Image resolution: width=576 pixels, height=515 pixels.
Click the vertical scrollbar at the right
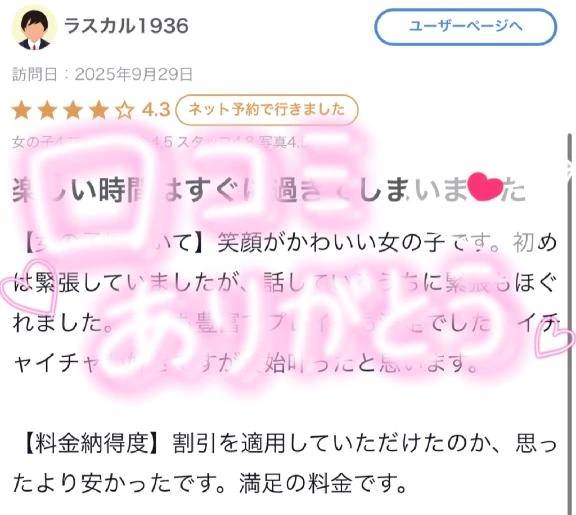click(570, 323)
